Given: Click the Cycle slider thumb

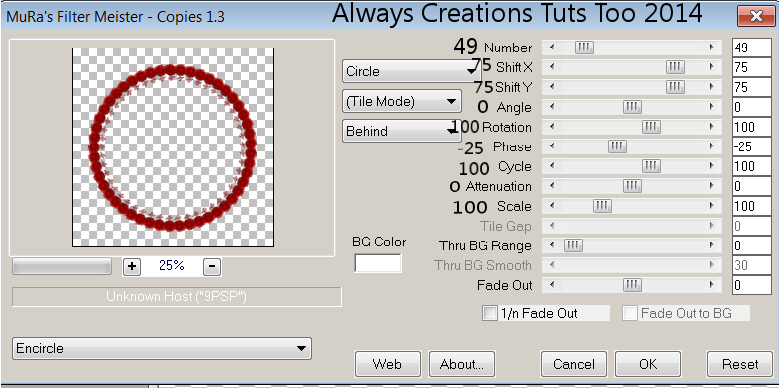Looking at the screenshot, I should [651, 166].
